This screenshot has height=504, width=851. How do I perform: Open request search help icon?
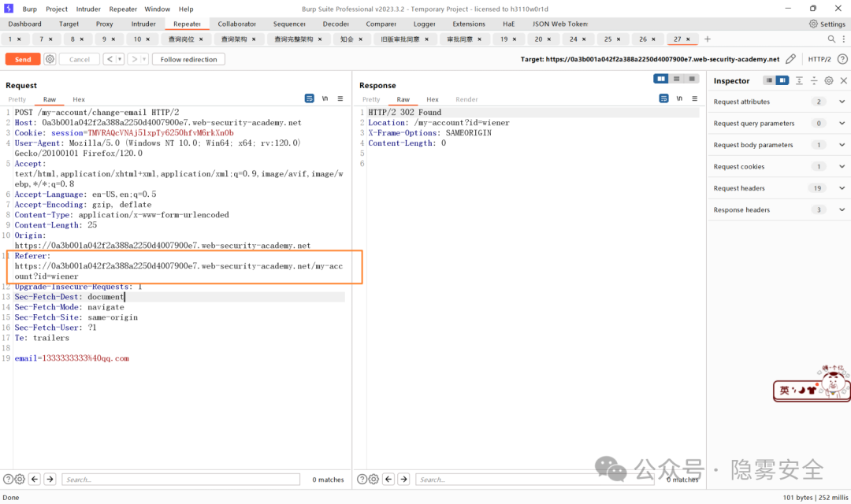[x=8, y=479]
